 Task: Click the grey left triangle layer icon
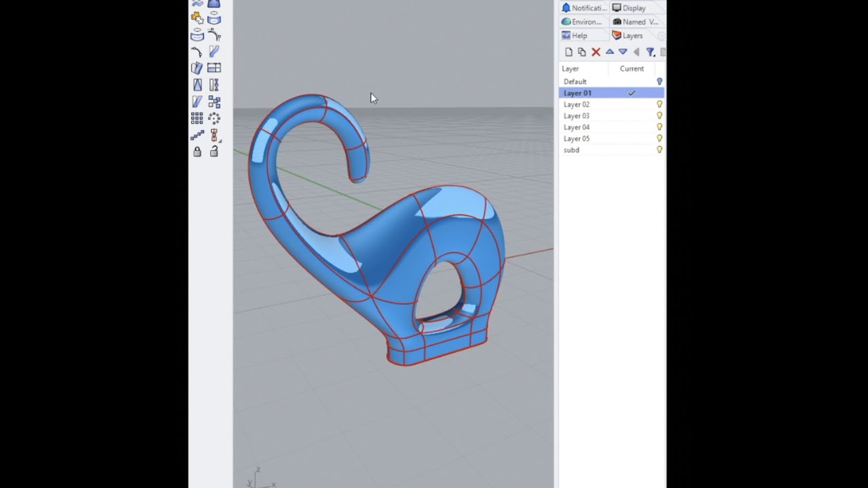[636, 52]
